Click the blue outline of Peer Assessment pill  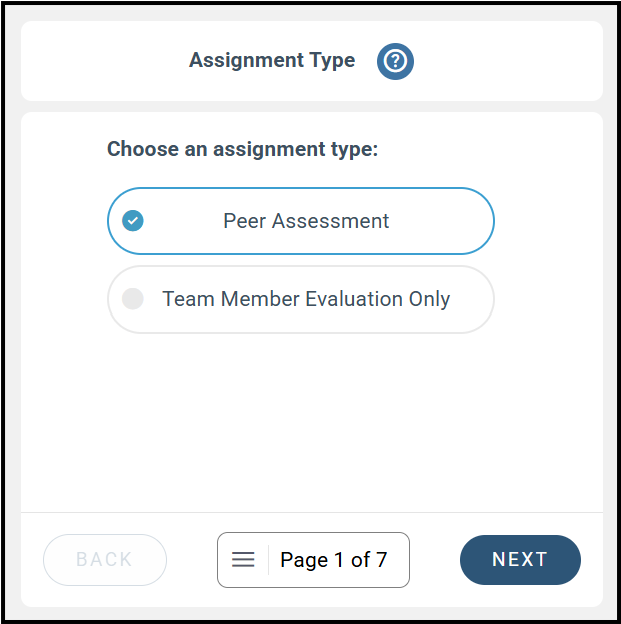[301, 188]
